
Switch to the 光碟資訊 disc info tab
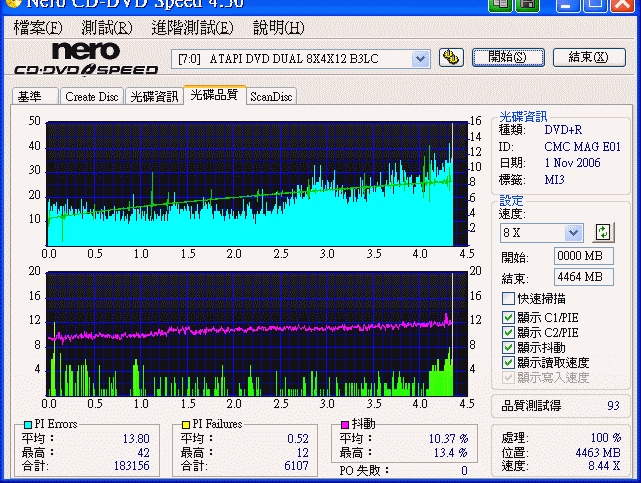pyautogui.click(x=154, y=96)
